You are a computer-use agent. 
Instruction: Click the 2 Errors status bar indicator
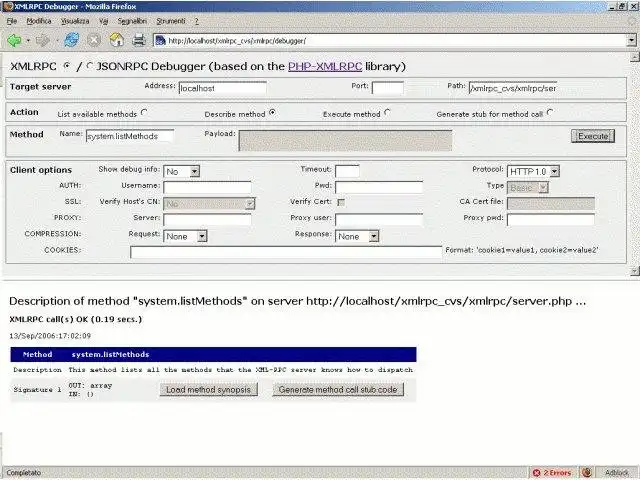[553, 473]
